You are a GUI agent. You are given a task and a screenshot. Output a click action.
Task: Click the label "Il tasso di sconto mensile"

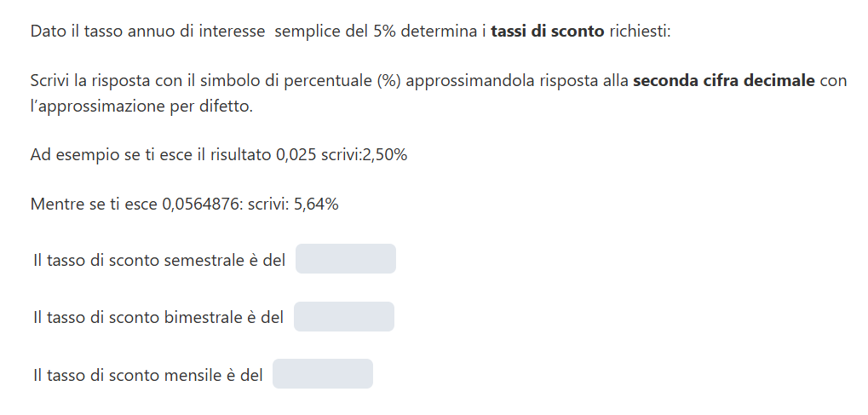click(147, 375)
